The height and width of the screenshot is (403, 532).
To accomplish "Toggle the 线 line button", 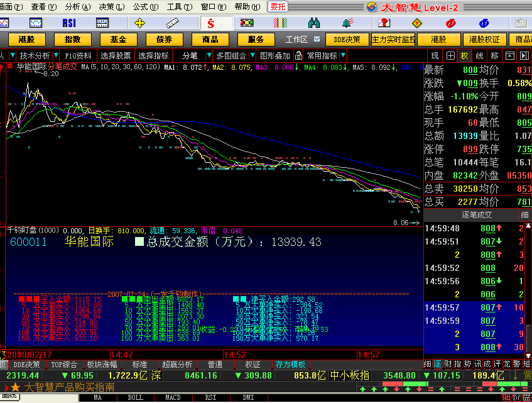I will point(479,56).
